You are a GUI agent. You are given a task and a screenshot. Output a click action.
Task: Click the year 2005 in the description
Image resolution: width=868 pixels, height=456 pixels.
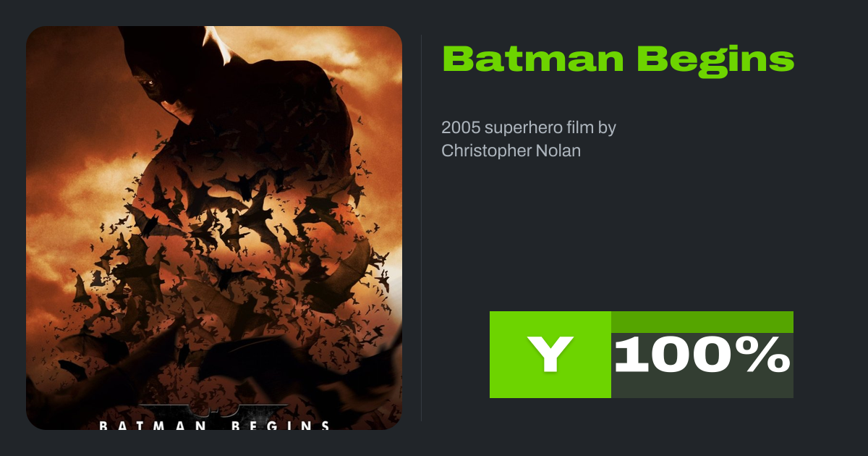tap(459, 128)
